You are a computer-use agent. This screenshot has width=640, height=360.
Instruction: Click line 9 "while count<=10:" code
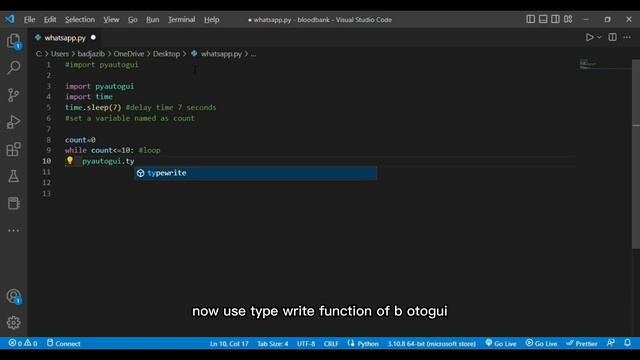(99, 150)
